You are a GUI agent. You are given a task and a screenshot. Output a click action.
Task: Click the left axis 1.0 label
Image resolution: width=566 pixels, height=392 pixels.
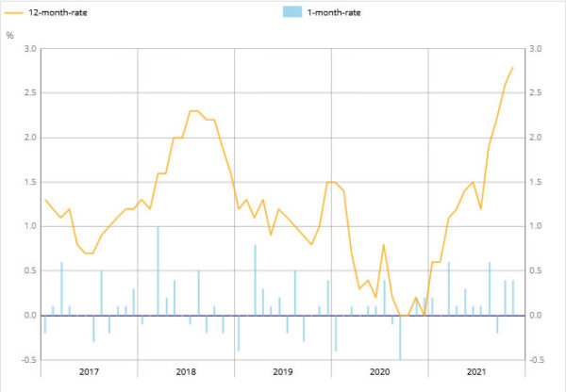(30, 226)
